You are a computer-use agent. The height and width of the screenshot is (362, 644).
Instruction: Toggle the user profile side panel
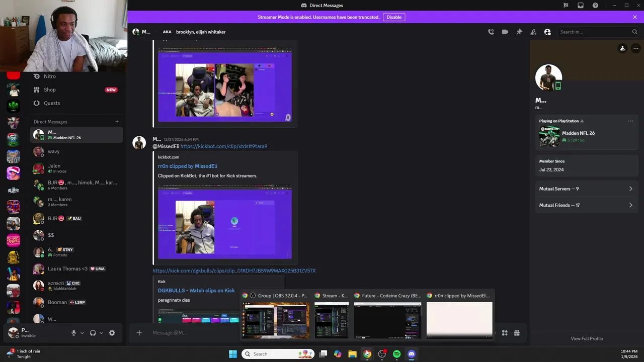[547, 32]
